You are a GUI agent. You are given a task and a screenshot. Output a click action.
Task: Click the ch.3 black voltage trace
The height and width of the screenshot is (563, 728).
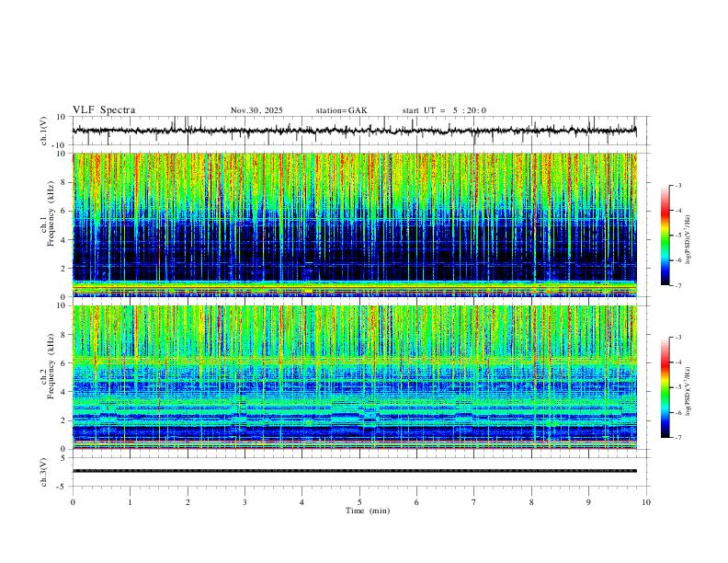(x=355, y=471)
